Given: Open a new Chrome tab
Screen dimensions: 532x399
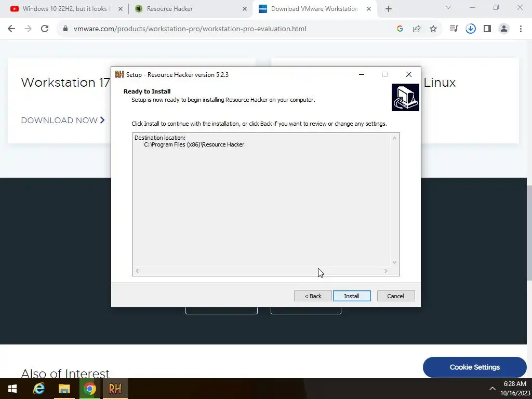Looking at the screenshot, I should click(x=389, y=9).
